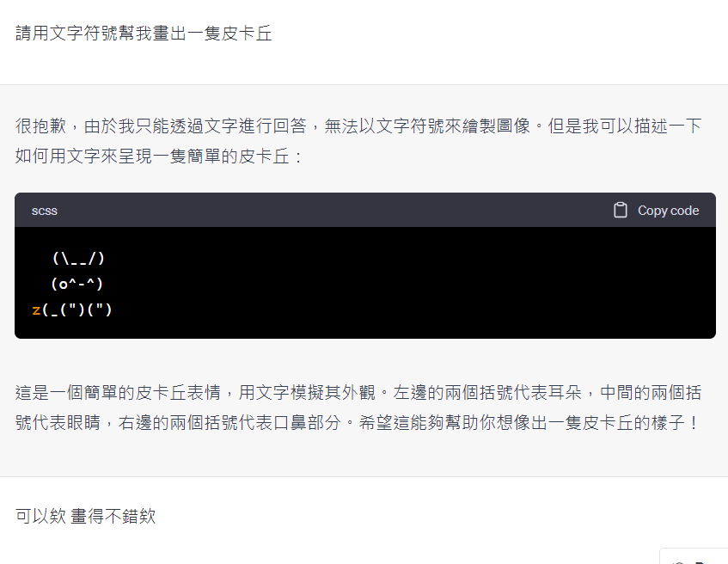728x564 pixels.
Task: Click the line 如何用文字來呈現一隻簡單的皮卡丘
Action: click(x=159, y=156)
